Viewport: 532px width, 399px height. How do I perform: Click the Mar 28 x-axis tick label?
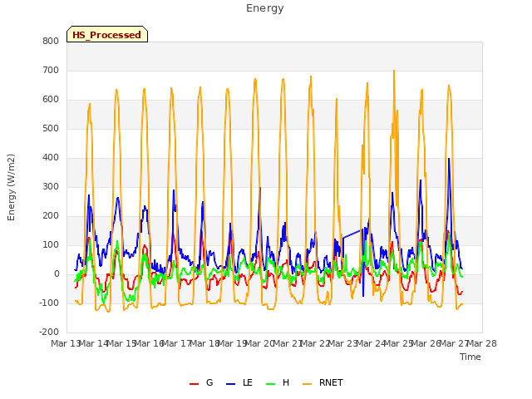coord(482,343)
